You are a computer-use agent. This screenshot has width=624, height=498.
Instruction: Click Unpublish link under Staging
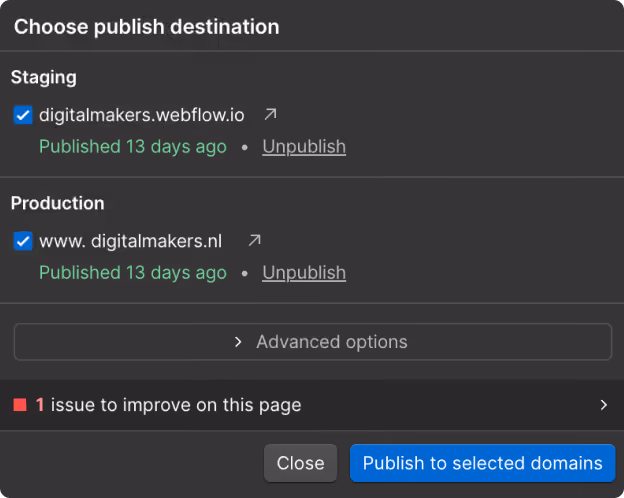304,147
